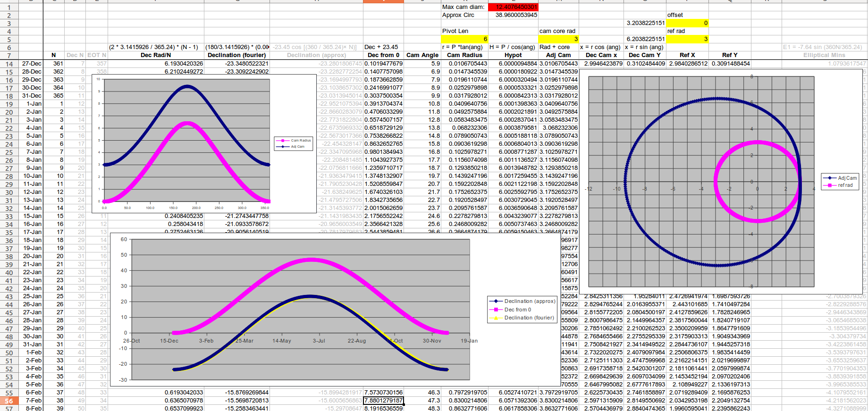Viewport: 868px width, 411px height.
Task: Select the red Max cam diam value cell
Action: click(x=513, y=7)
